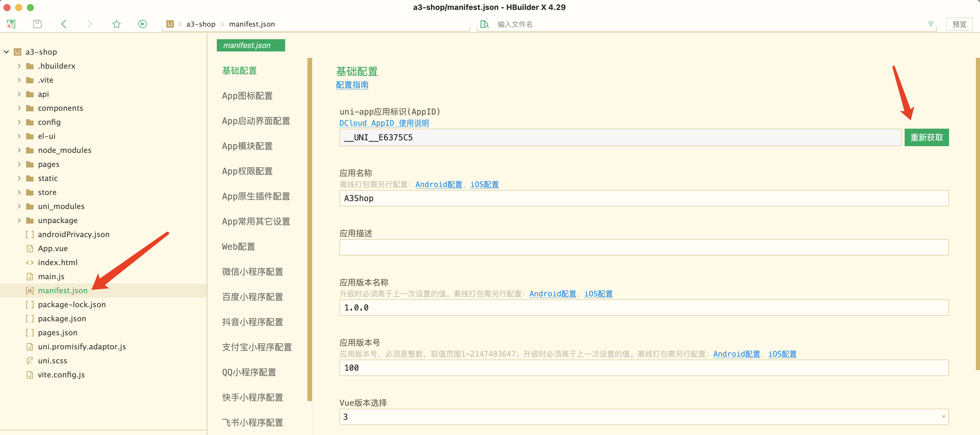The height and width of the screenshot is (435, 980).
Task: Open App模块配置 section
Action: pyautogui.click(x=247, y=146)
